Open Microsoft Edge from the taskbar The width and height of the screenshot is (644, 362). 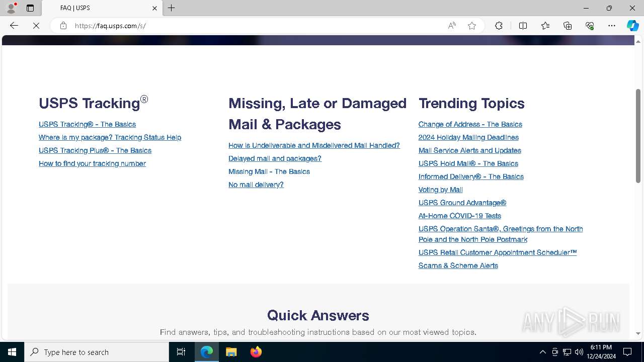click(207, 352)
